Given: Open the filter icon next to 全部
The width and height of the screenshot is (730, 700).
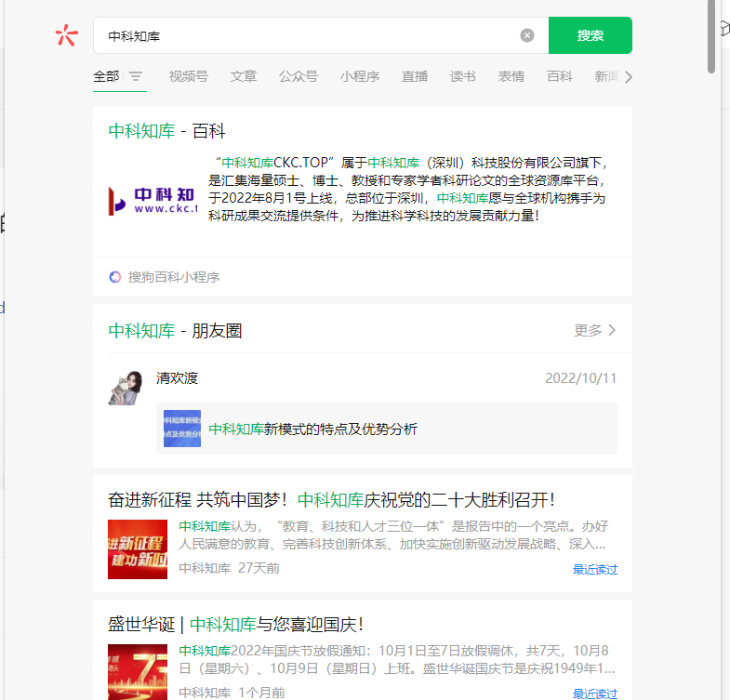Looking at the screenshot, I should [x=136, y=76].
